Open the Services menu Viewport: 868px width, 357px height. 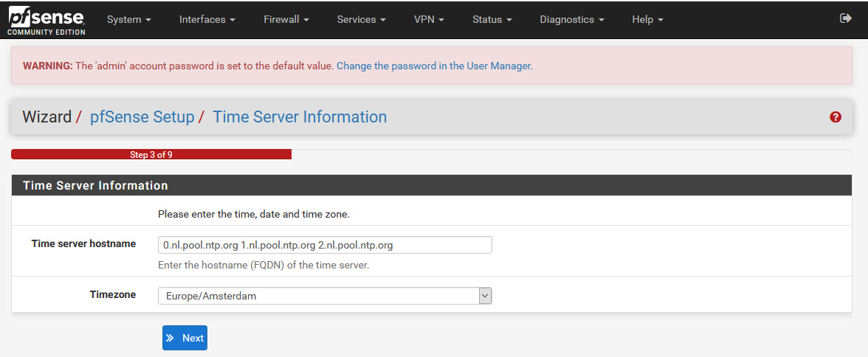pos(362,19)
